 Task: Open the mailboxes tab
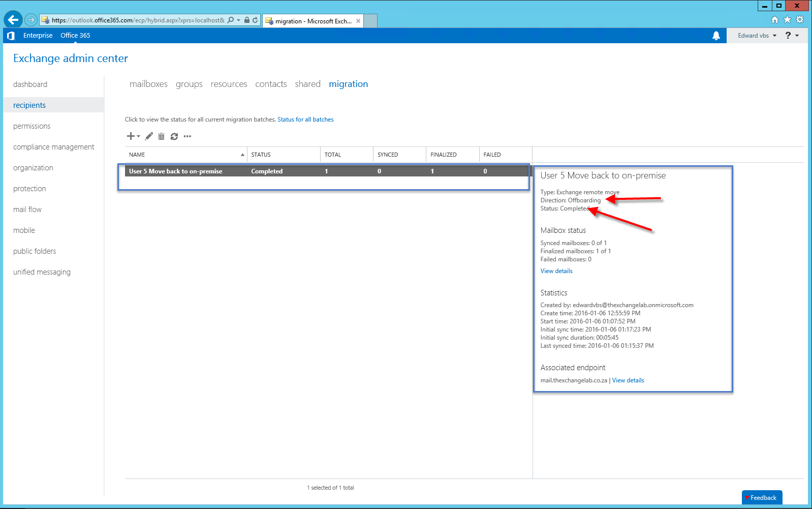pos(148,84)
